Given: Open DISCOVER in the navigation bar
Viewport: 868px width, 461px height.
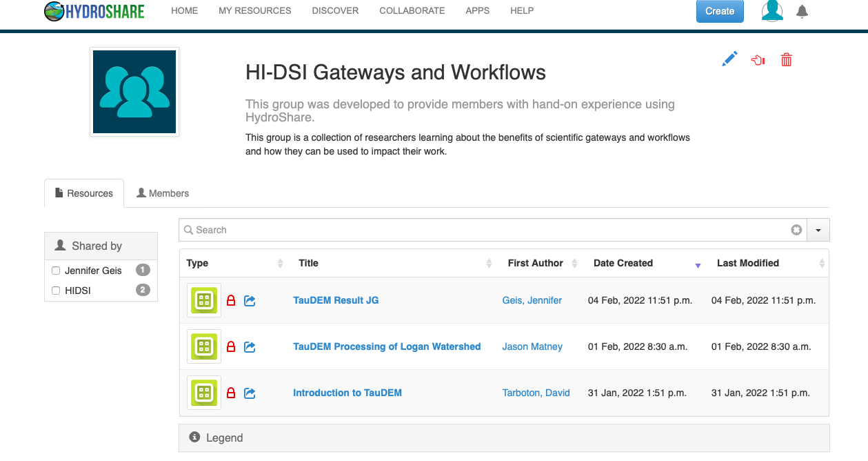Looking at the screenshot, I should (335, 10).
